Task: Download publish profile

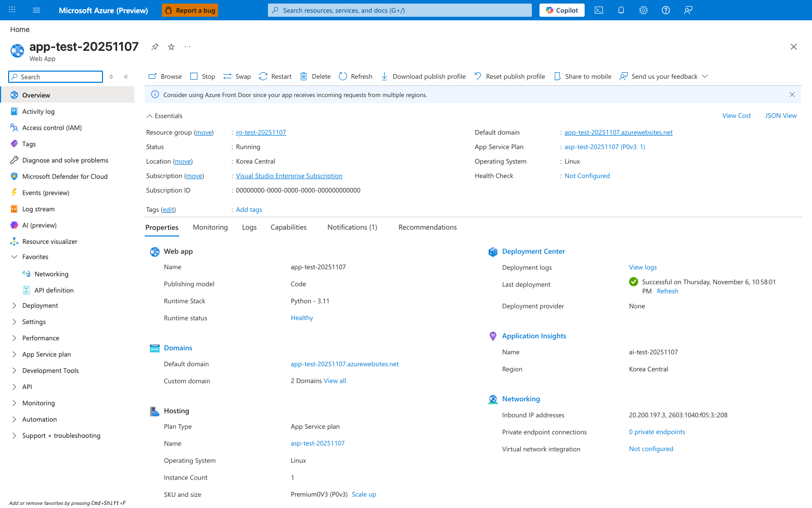Action: tap(423, 76)
